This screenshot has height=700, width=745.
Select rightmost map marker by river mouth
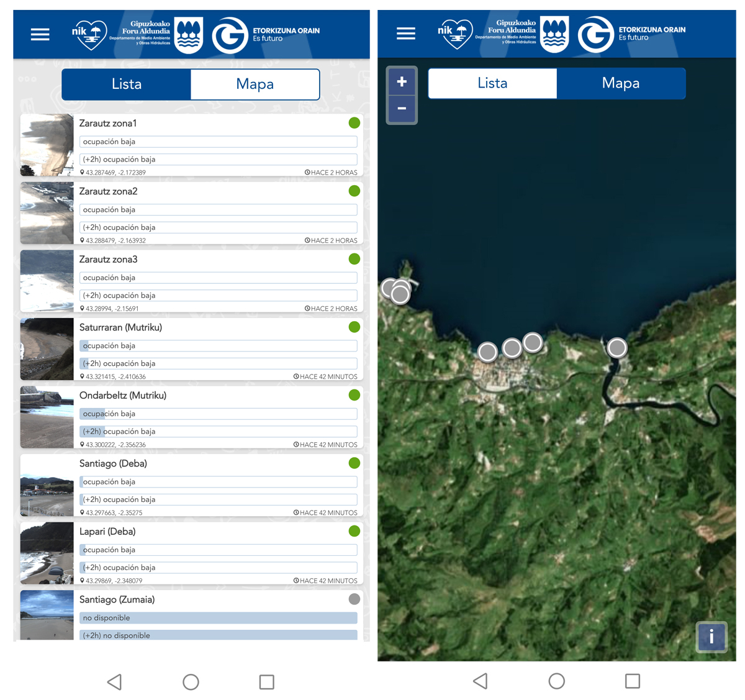(x=617, y=347)
